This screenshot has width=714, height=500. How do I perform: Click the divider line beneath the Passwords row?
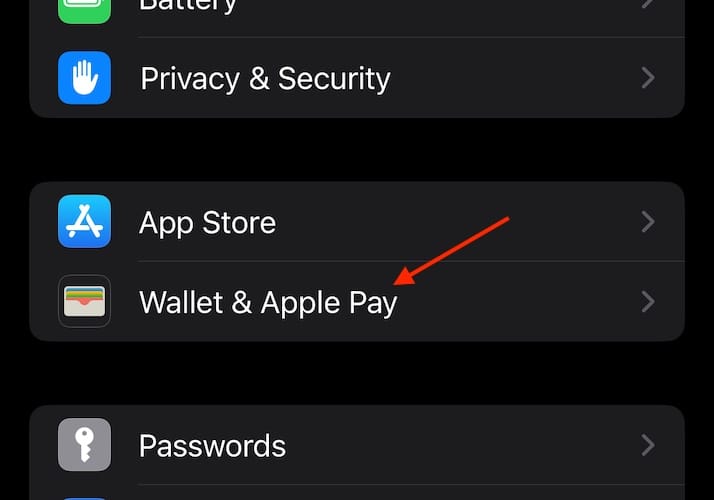coord(411,485)
